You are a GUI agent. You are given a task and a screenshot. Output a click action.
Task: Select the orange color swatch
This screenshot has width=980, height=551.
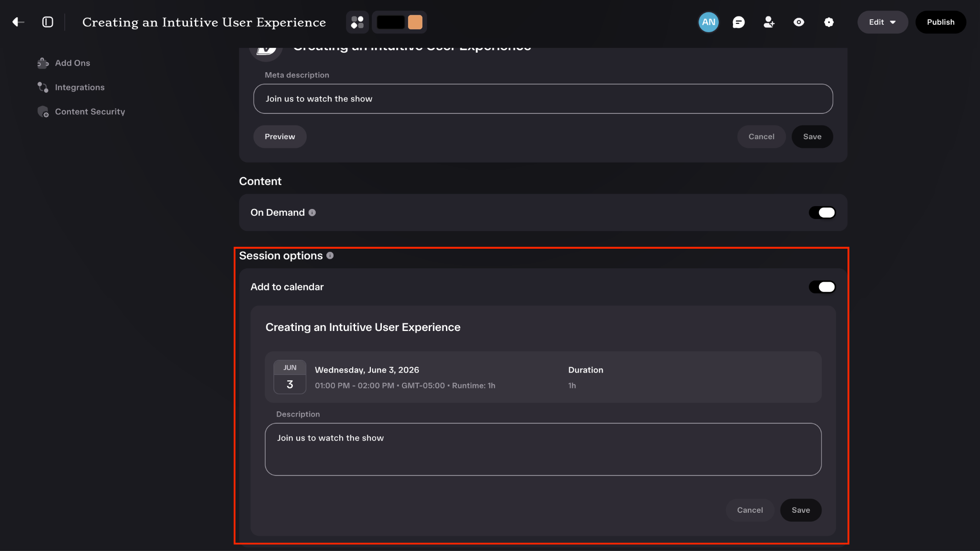(415, 22)
